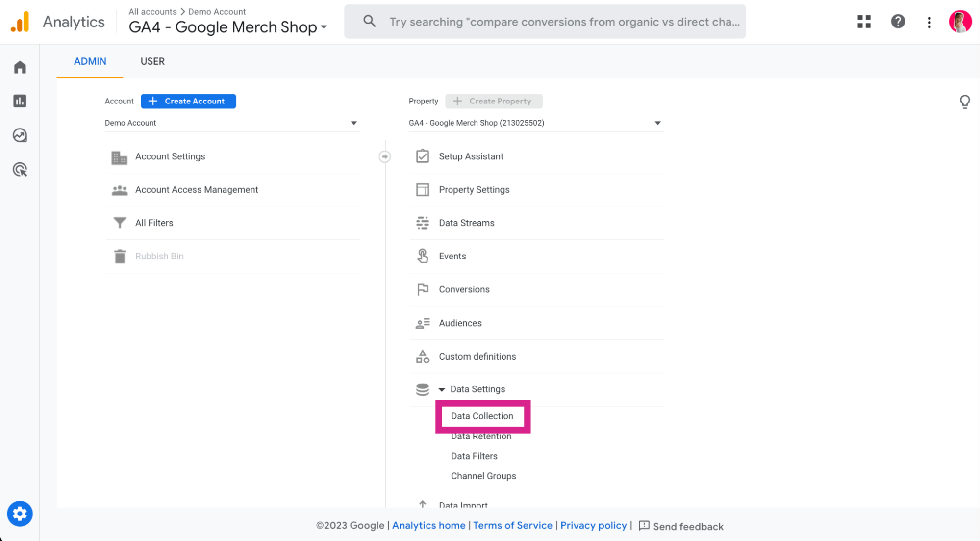
Task: Open the GA4 property selector dropdown
Action: pos(536,123)
